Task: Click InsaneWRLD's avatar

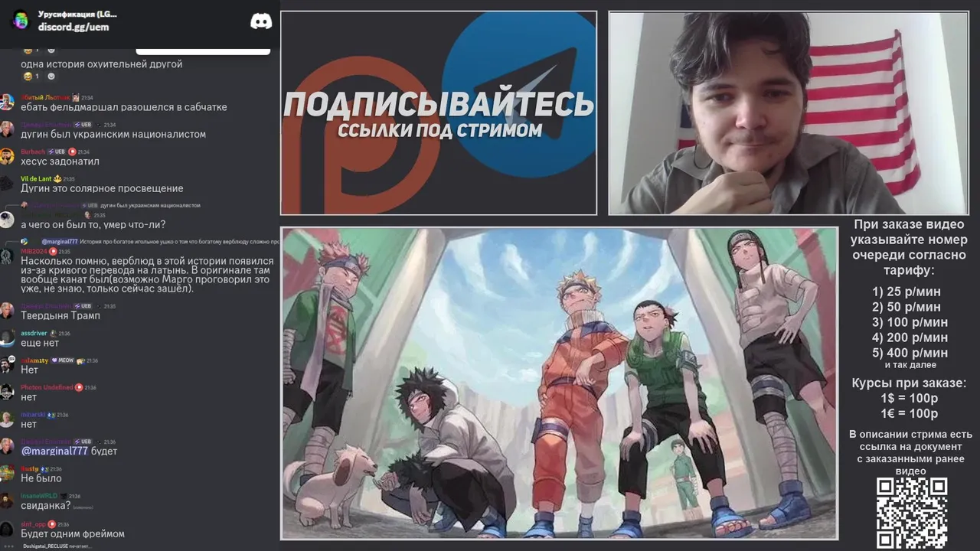Action: coord(7,500)
